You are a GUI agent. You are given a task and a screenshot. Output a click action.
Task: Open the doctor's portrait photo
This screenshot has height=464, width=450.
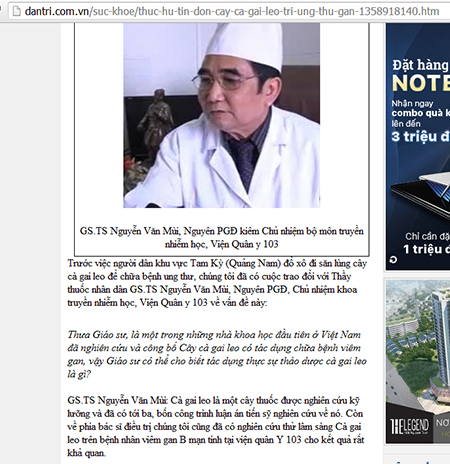222,115
